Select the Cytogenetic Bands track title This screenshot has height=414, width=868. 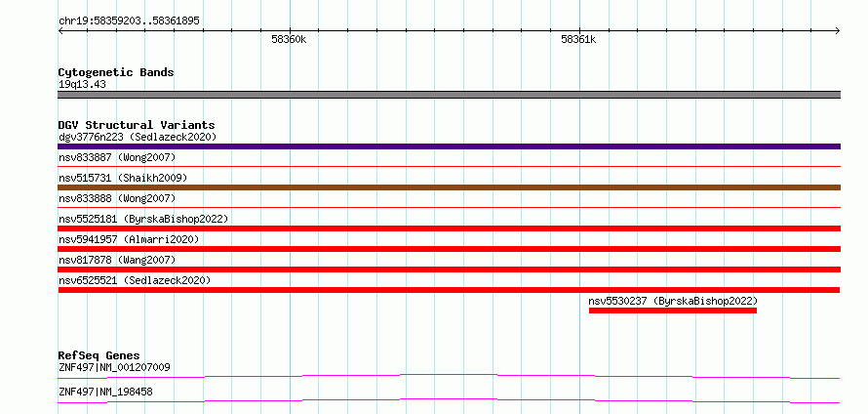point(116,72)
